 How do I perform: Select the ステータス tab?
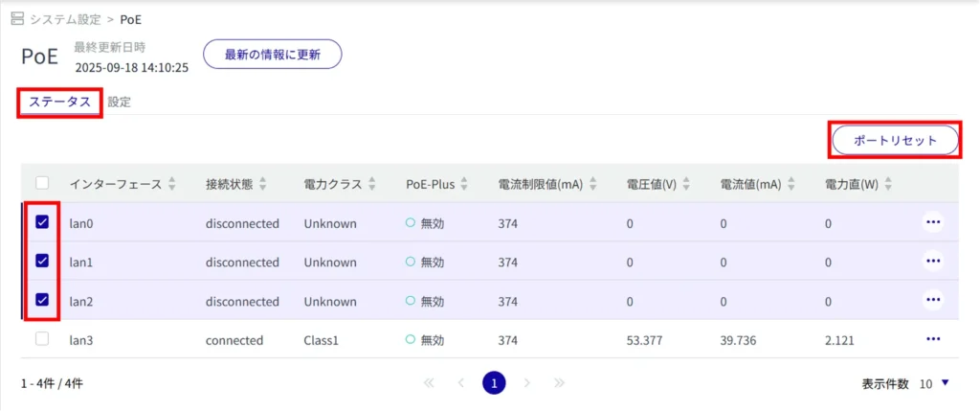(x=59, y=103)
